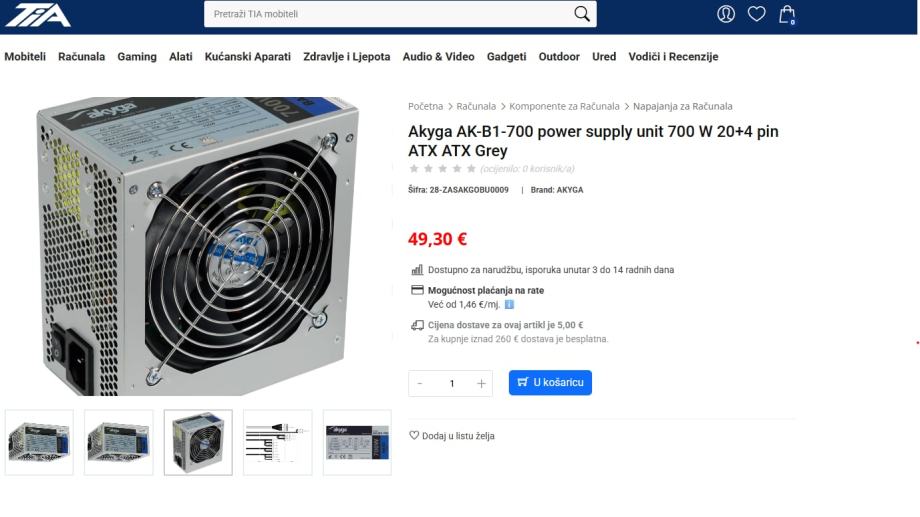The height and width of the screenshot is (517, 920).
Task: Increase quantity with the plus button
Action: pos(481,383)
